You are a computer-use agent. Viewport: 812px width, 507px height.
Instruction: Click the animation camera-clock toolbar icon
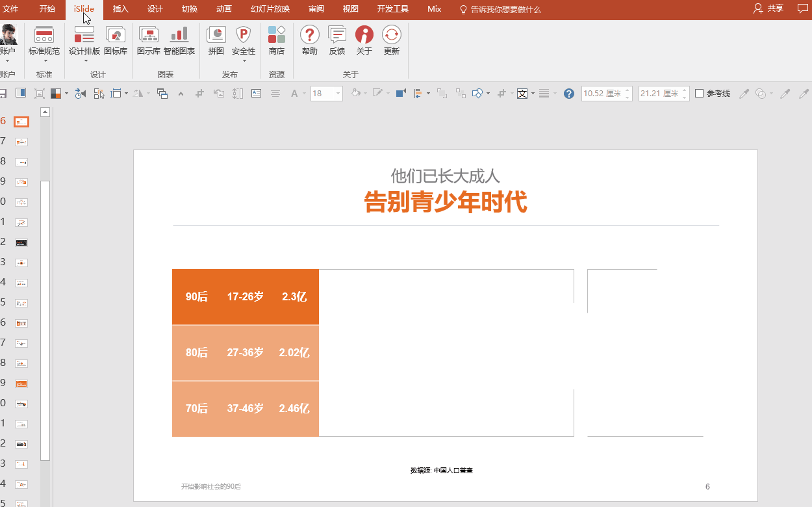[80, 94]
